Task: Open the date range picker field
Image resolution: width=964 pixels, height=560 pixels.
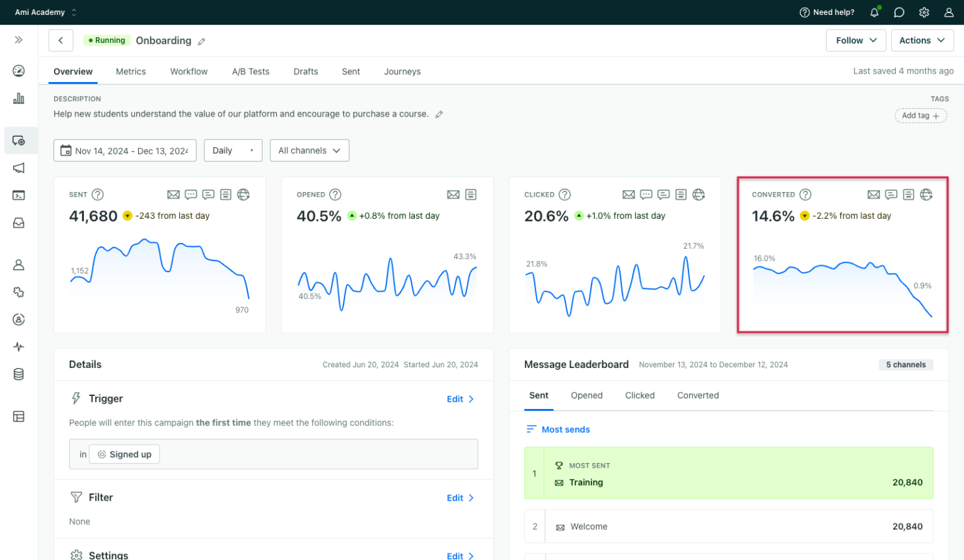Action: pos(125,150)
